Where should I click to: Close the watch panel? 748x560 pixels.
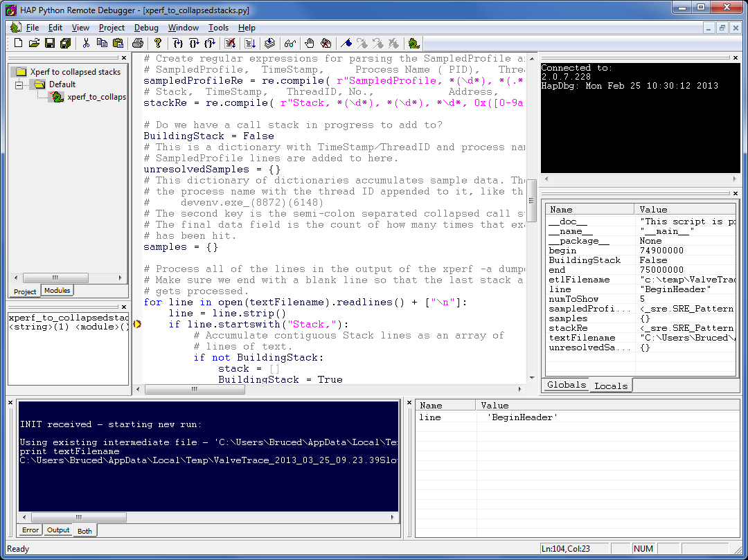pos(409,403)
